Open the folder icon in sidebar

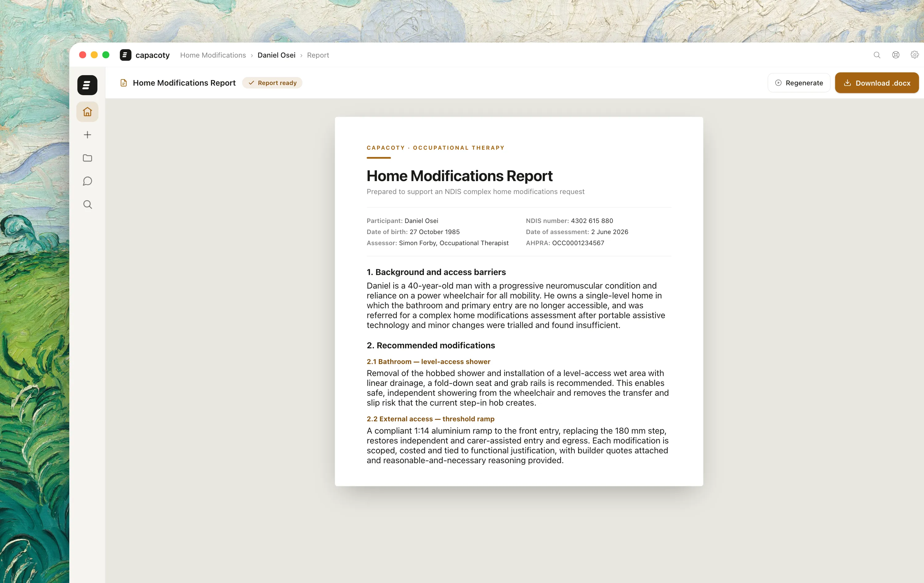[x=87, y=158]
